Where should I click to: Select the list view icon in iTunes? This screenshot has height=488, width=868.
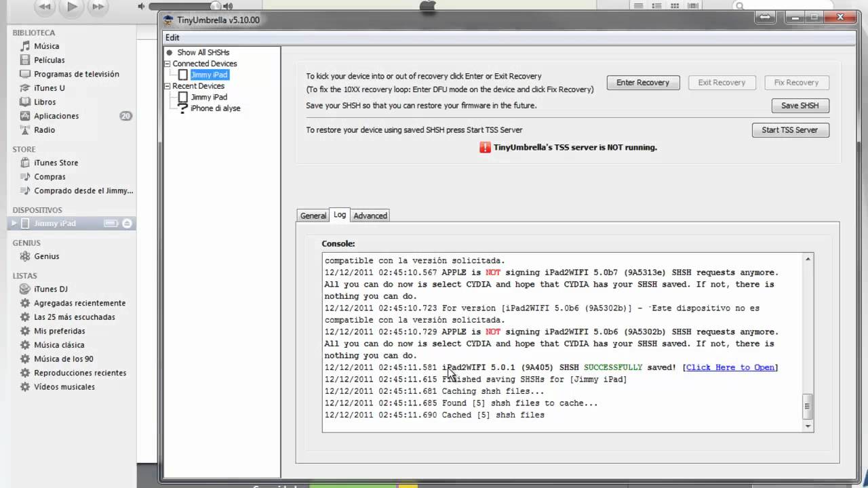click(x=638, y=6)
